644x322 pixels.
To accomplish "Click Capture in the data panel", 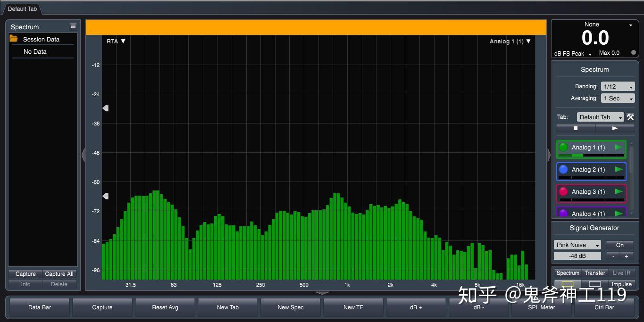I will click(25, 273).
